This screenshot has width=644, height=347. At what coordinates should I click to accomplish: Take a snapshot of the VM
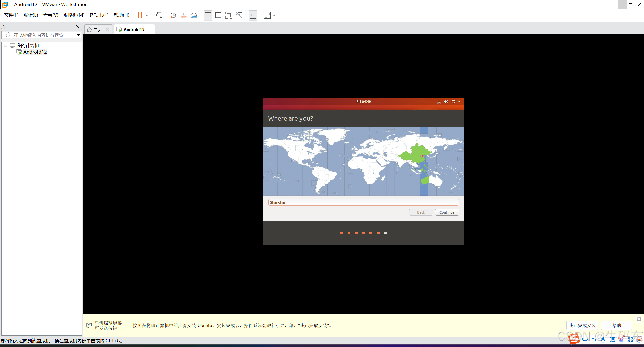[x=173, y=15]
